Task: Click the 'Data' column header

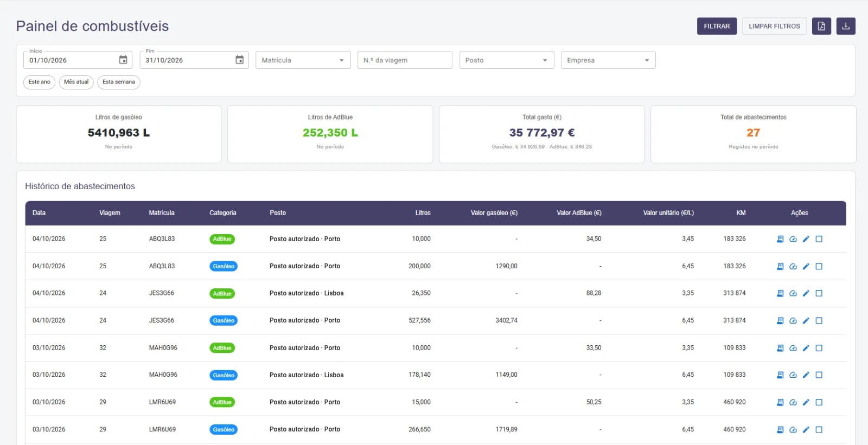Action: coord(39,213)
